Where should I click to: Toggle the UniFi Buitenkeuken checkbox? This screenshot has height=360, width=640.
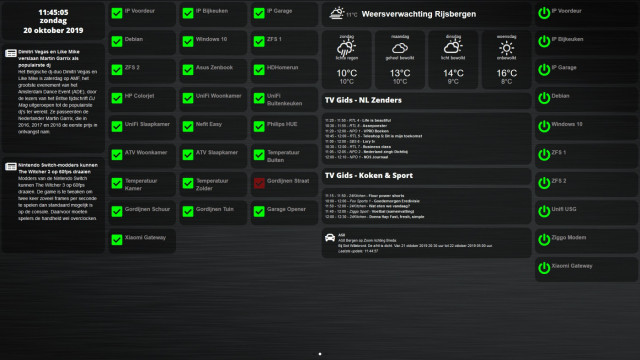click(x=259, y=98)
